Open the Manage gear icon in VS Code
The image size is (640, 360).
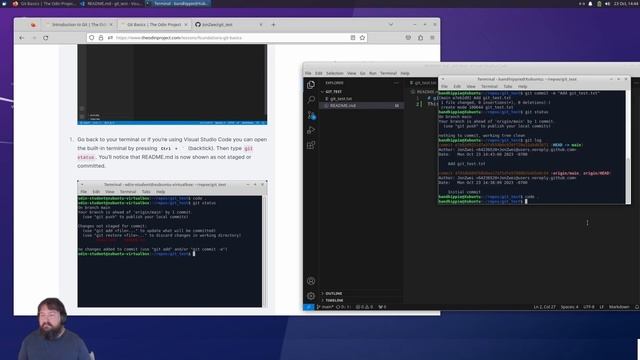pyautogui.click(x=311, y=296)
